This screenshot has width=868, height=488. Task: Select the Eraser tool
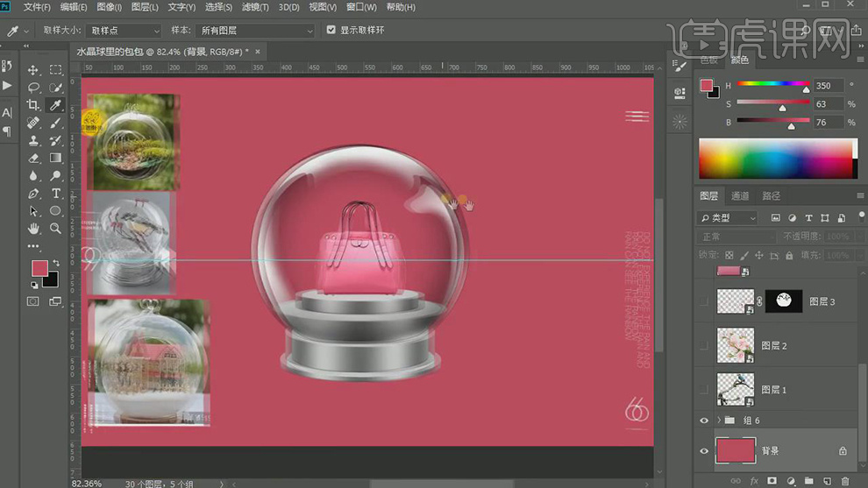(33, 159)
